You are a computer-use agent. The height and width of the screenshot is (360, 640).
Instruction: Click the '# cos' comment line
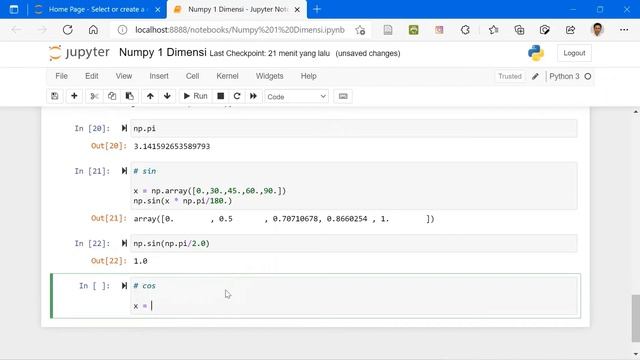point(144,286)
